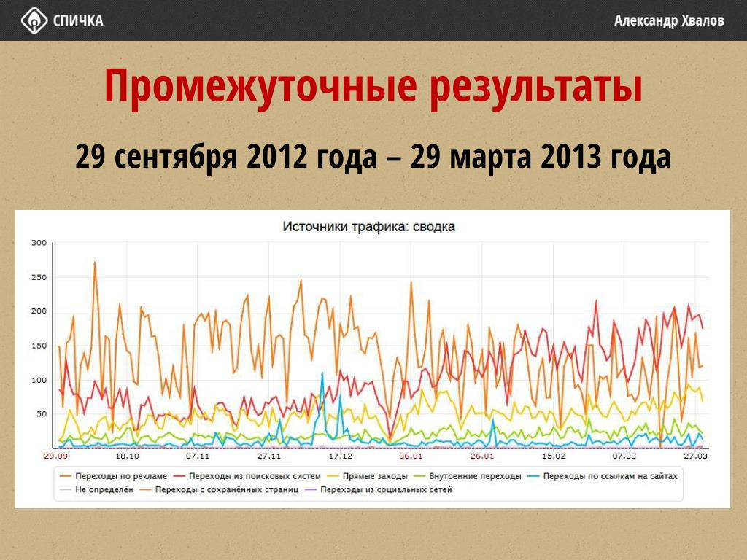Click x-axis date label 07.11
Image resolution: width=747 pixels, height=560 pixels.
tap(198, 456)
